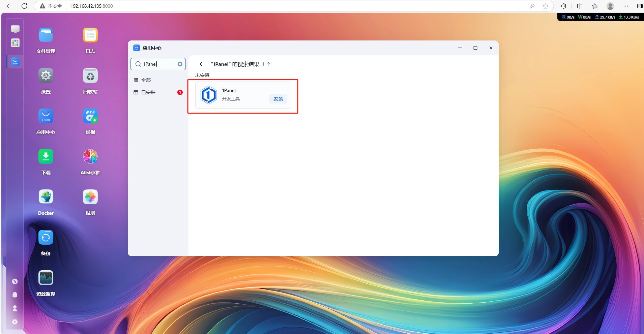The image size is (644, 334).
Task: Click the 开发工具 category label
Action: pos(231,99)
